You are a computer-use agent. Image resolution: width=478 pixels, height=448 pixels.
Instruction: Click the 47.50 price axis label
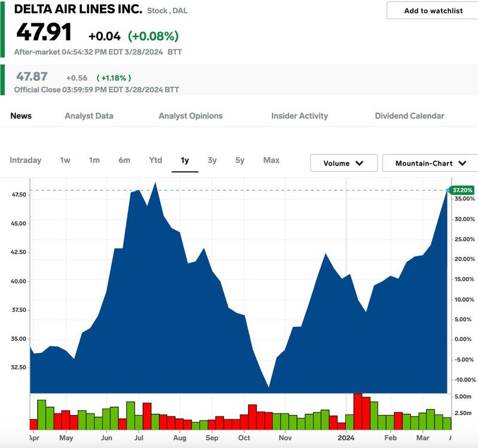[x=19, y=195]
